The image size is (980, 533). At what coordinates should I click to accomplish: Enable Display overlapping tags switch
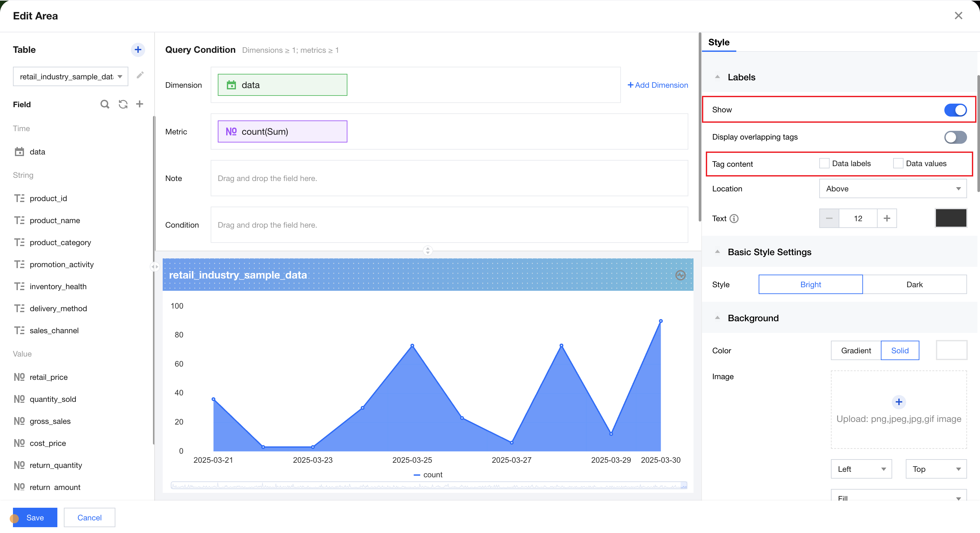coord(955,137)
